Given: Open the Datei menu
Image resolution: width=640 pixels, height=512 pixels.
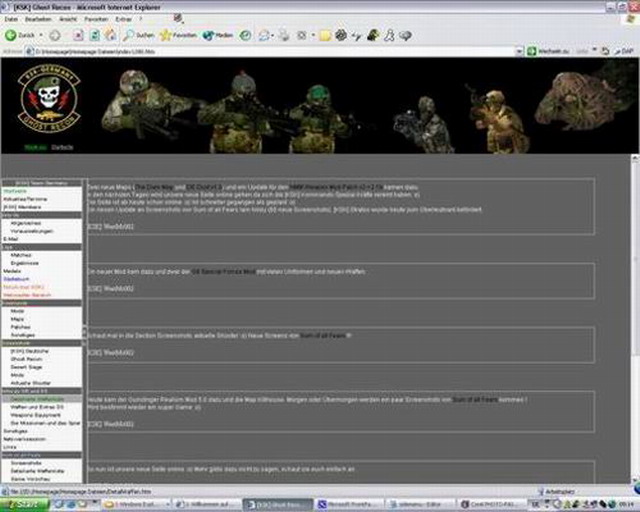Looking at the screenshot, I should tap(12, 19).
